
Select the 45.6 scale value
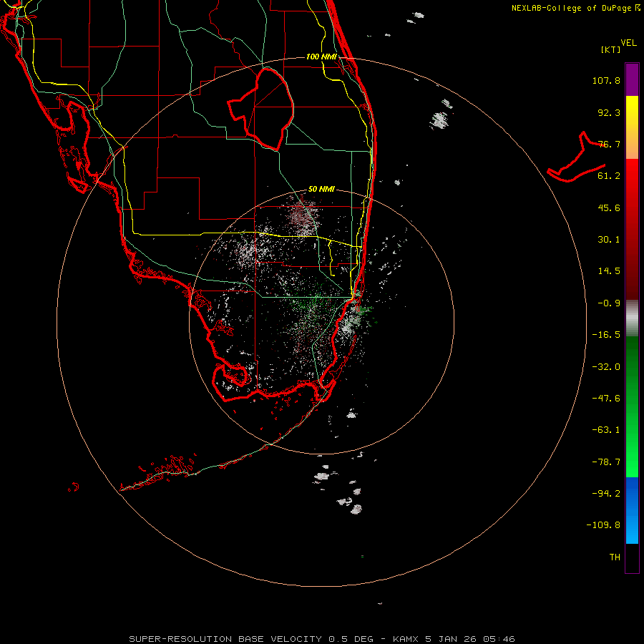[609, 208]
